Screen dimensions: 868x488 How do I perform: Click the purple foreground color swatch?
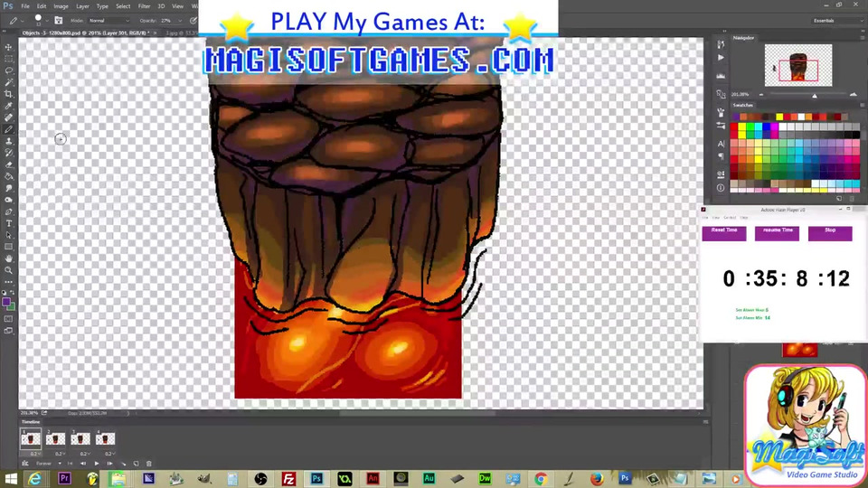(6, 302)
